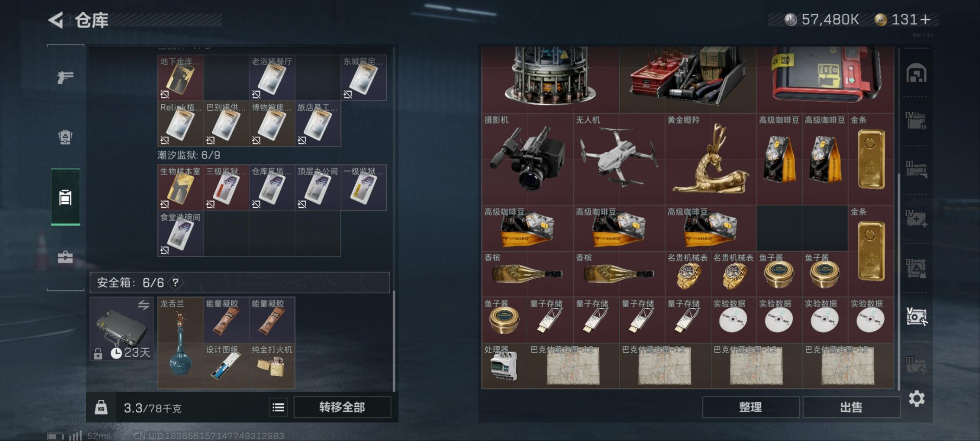Screen dimensions: 980x441
Task: Select the 黄金瞪羚 golden gazelle item
Action: pyautogui.click(x=710, y=159)
